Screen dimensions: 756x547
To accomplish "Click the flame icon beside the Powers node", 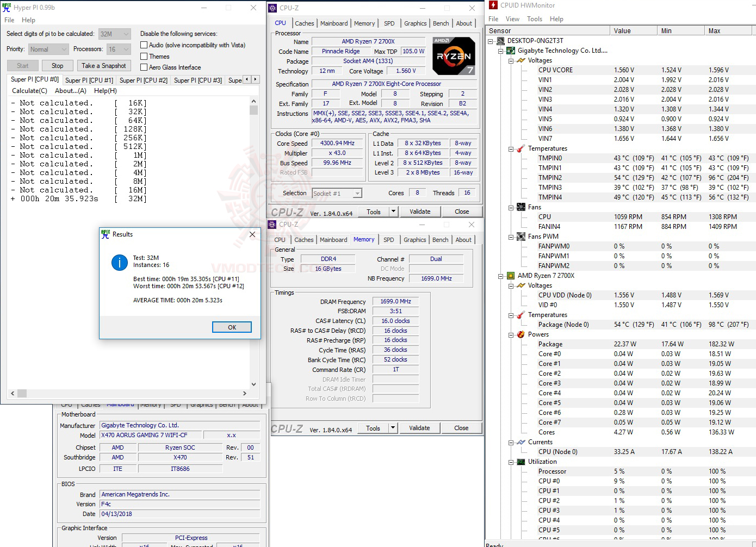I will click(x=521, y=334).
